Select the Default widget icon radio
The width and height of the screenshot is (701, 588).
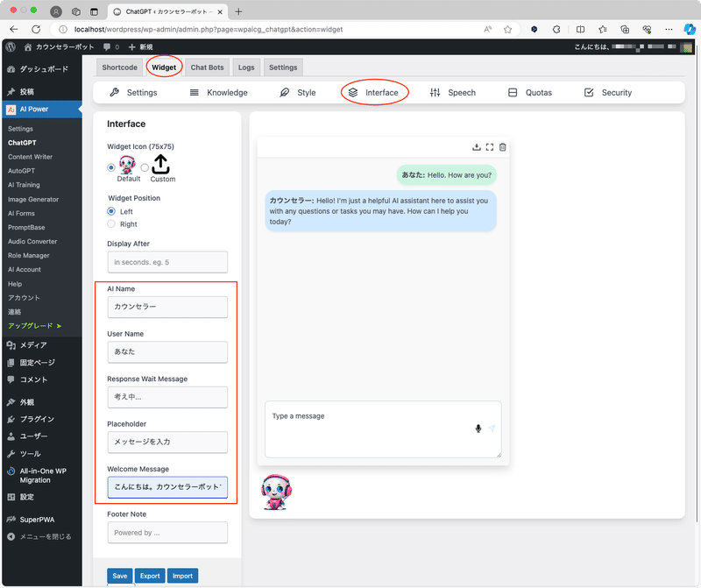pos(111,167)
